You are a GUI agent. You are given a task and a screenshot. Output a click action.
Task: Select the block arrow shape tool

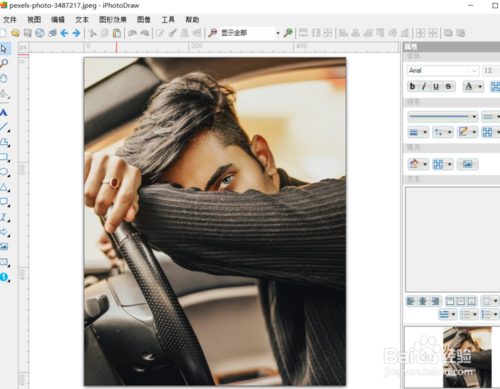click(x=4, y=232)
